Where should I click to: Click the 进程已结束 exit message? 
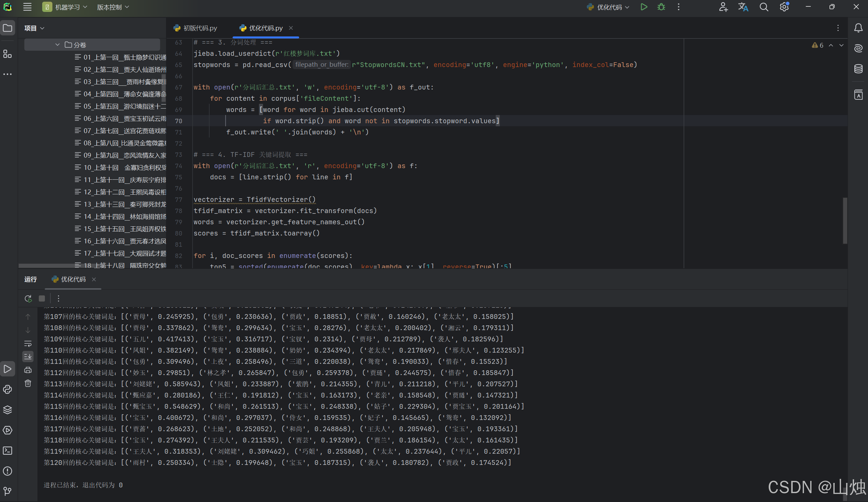[x=83, y=485]
